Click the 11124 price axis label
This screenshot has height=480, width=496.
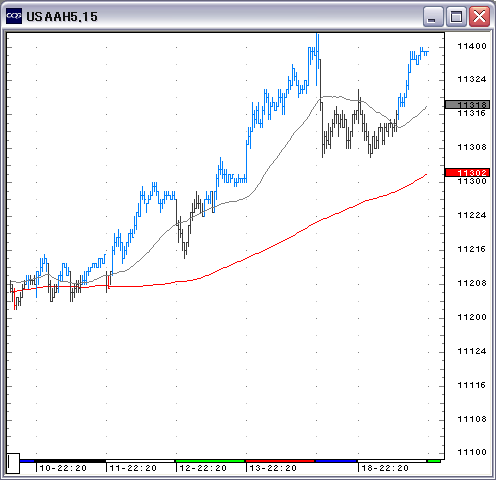472,351
